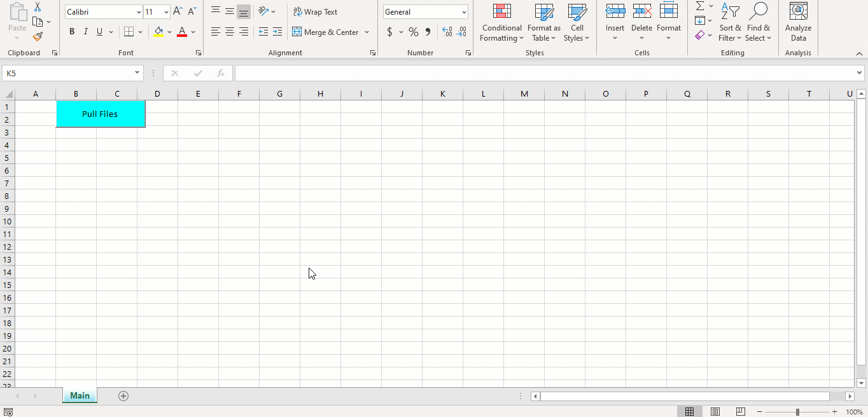Apply accounting dollar format
The height and width of the screenshot is (417, 868).
pyautogui.click(x=389, y=32)
